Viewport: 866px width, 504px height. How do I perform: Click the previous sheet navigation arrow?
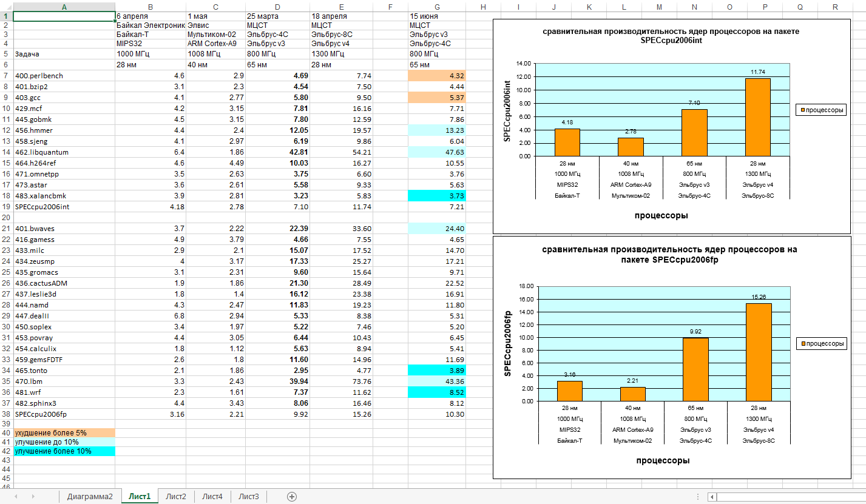[x=16, y=496]
